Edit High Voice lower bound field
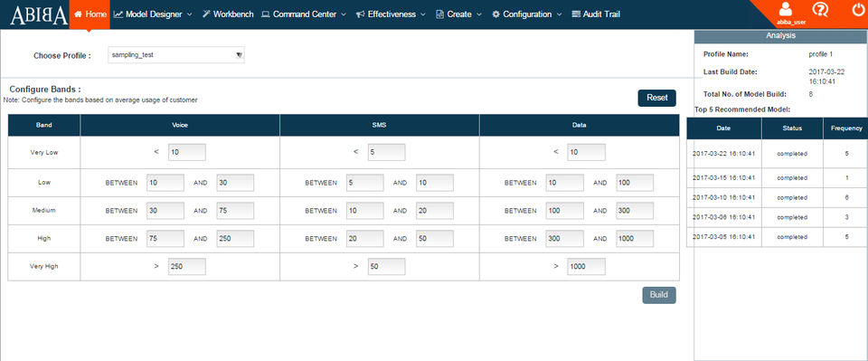 pyautogui.click(x=165, y=239)
